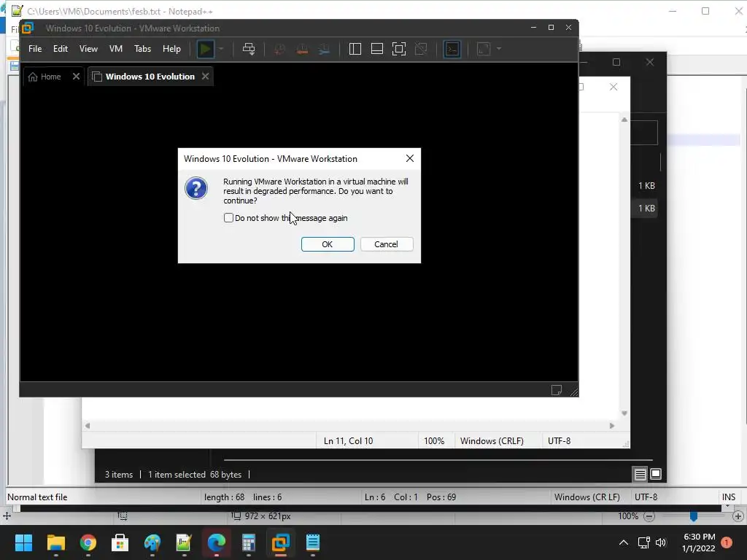Click the Revert to Snapshot toolbar icon

[302, 49]
